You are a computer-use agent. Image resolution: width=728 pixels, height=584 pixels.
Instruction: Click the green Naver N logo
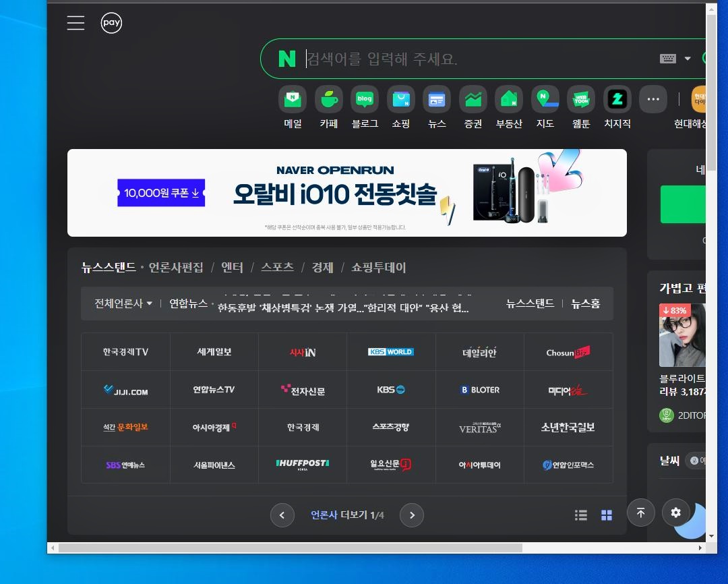pyautogui.click(x=287, y=59)
